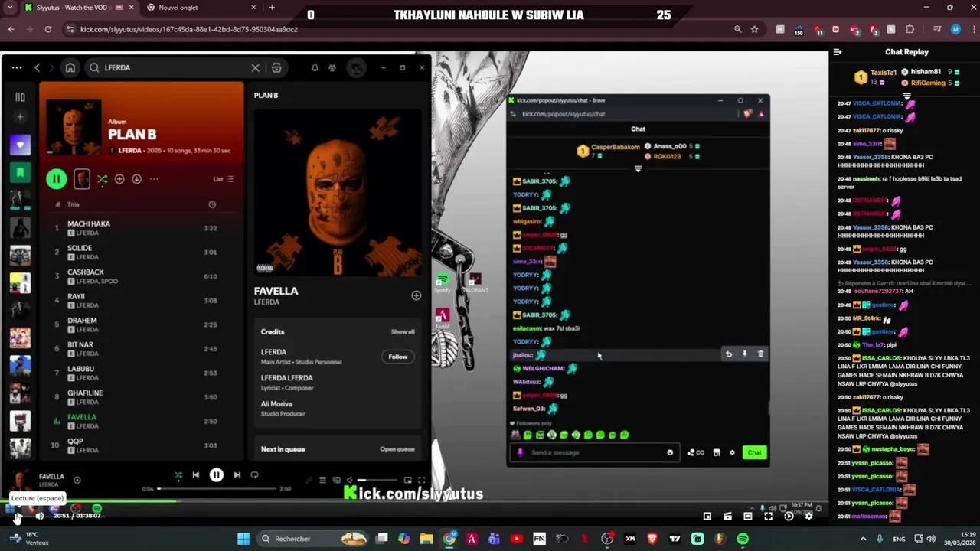980x551 pixels.
Task: Enter Spotify full screen mode
Action: click(421, 481)
